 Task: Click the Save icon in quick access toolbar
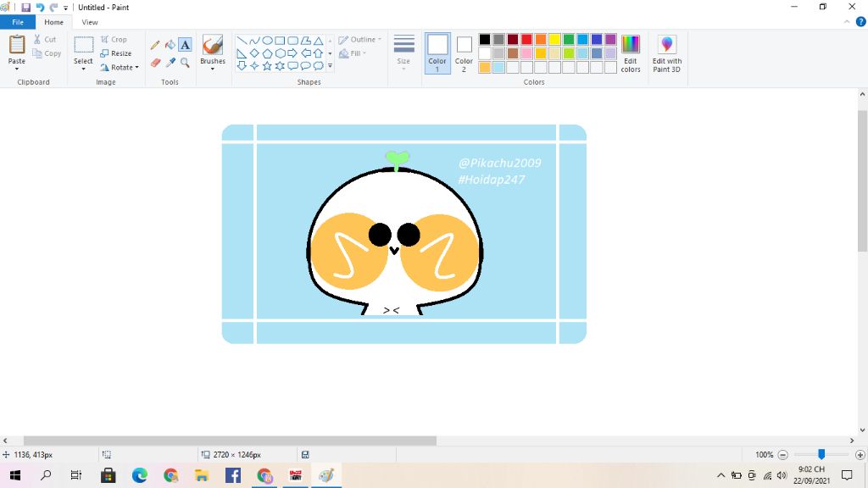[x=26, y=7]
